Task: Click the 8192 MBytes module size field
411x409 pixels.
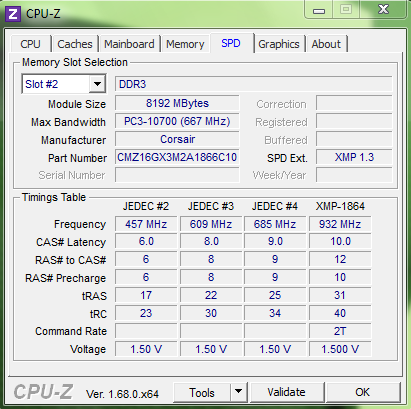Action: (x=177, y=103)
